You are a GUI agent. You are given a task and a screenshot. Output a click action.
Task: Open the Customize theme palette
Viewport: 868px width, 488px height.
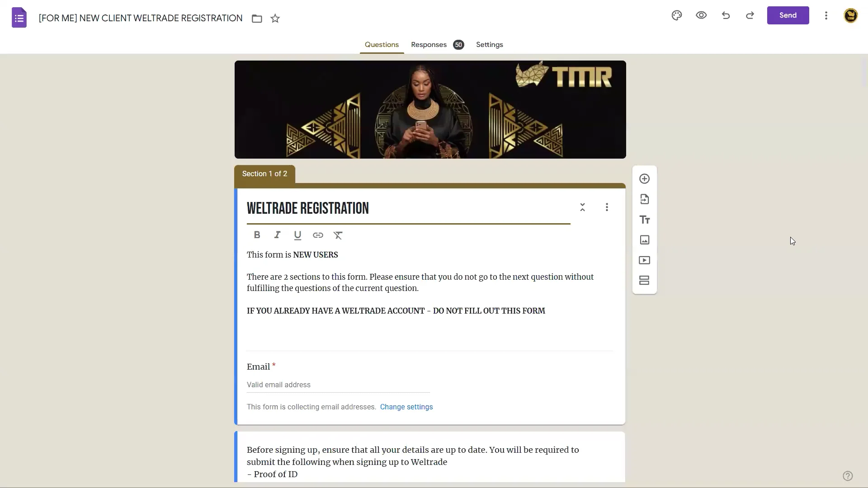tap(676, 15)
